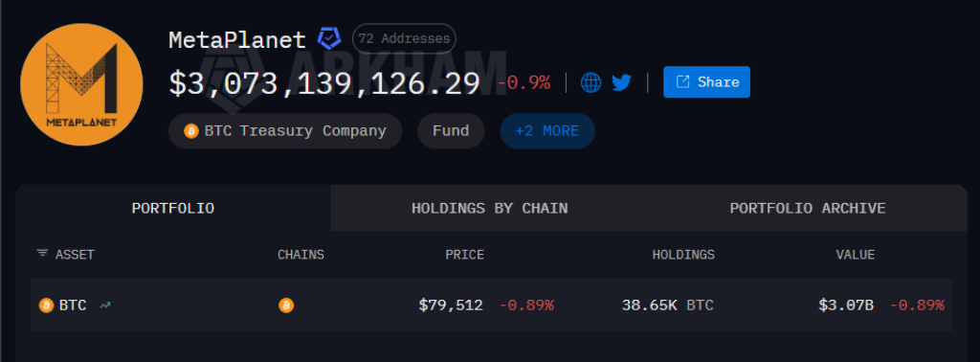The width and height of the screenshot is (980, 362).
Task: Switch to the PORTFOLIO tab
Action: click(173, 208)
